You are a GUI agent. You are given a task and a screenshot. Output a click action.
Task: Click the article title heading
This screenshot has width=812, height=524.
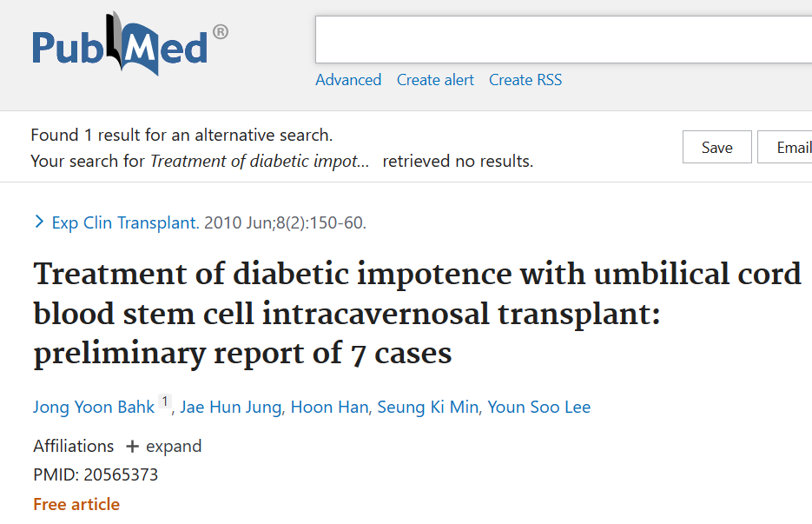pos(417,314)
